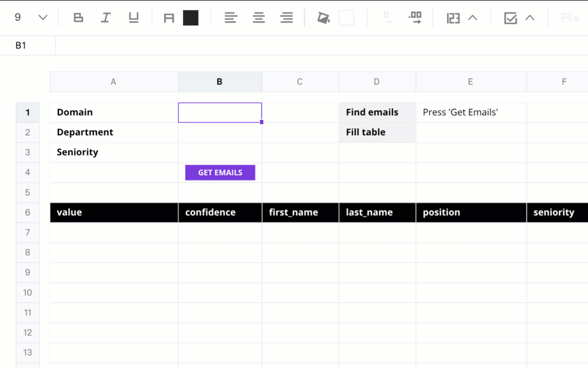Align text to the right
The image size is (588, 368).
click(x=287, y=18)
